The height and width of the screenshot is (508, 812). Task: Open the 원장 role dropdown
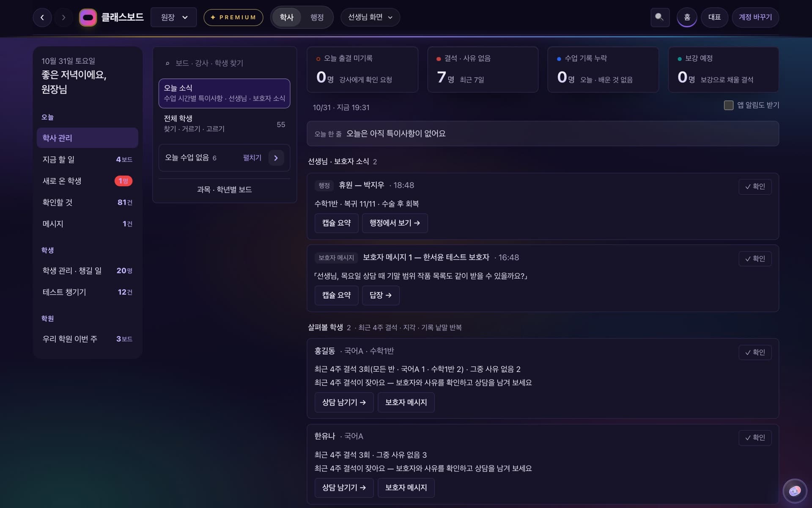click(174, 17)
